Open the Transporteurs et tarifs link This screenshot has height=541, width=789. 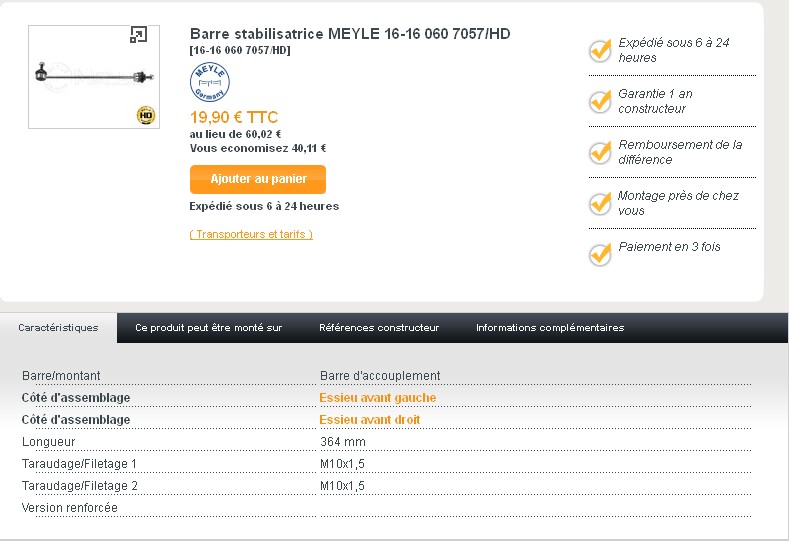[x=251, y=234]
